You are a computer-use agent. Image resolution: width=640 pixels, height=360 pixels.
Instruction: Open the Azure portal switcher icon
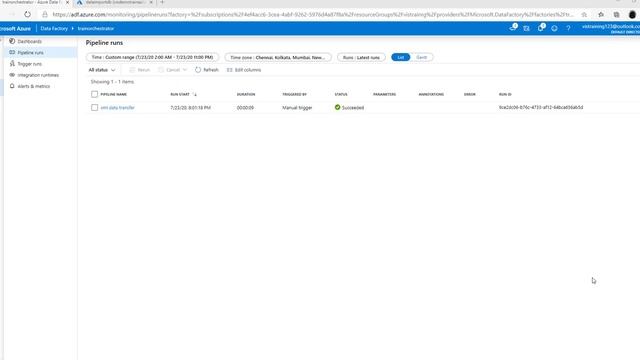tap(527, 28)
